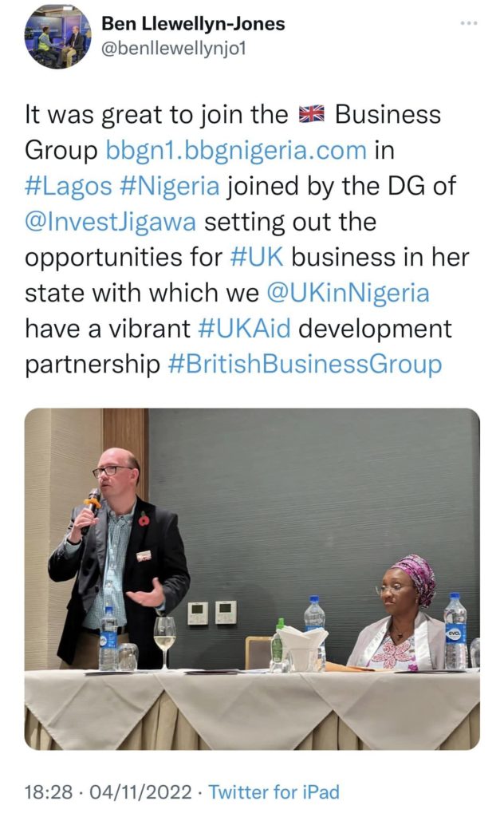
Task: Open Ben Llewellyn-Jones profile avatar
Action: pos(57,37)
